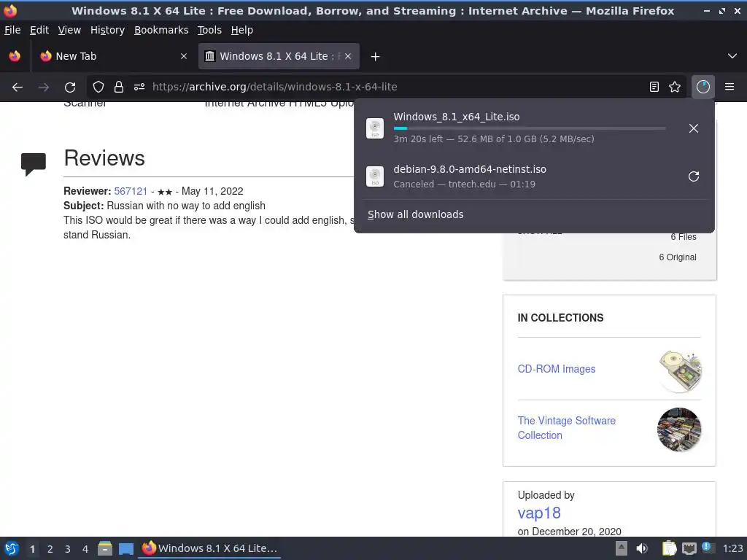Click the "6 Original" files text
This screenshot has width=747, height=560.
coord(678,257)
